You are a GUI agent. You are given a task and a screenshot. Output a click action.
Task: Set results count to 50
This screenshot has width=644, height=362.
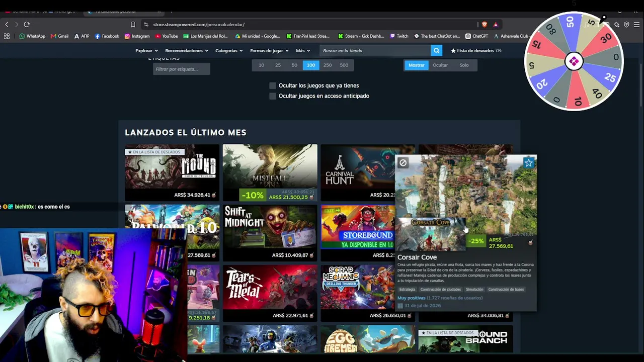[294, 65]
